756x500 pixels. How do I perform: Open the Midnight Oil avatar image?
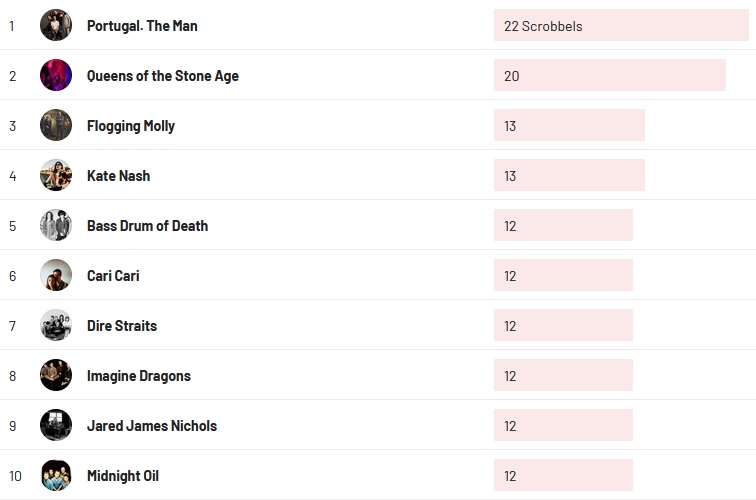[x=56, y=475]
